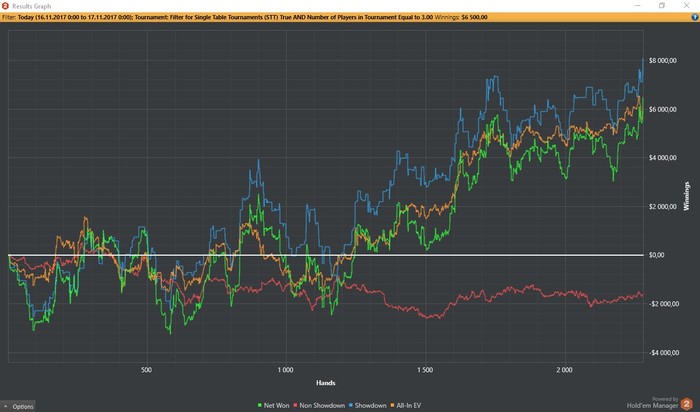Click the Hands axis title
Image resolution: width=700 pixels, height=412 pixels.
[x=325, y=383]
